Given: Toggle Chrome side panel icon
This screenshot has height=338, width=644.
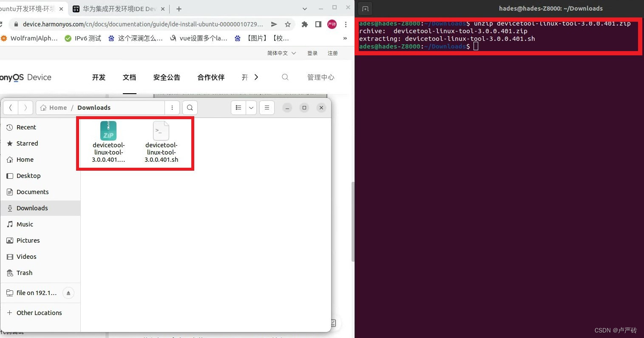Looking at the screenshot, I should 318,24.
